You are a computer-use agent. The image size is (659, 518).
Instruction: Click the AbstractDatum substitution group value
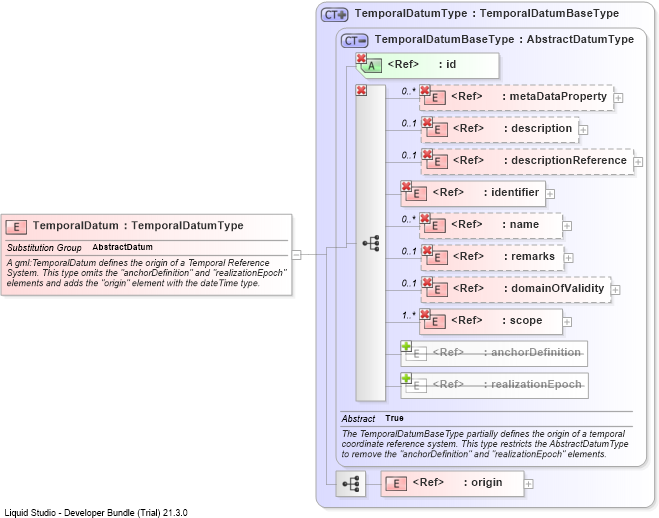tap(122, 247)
